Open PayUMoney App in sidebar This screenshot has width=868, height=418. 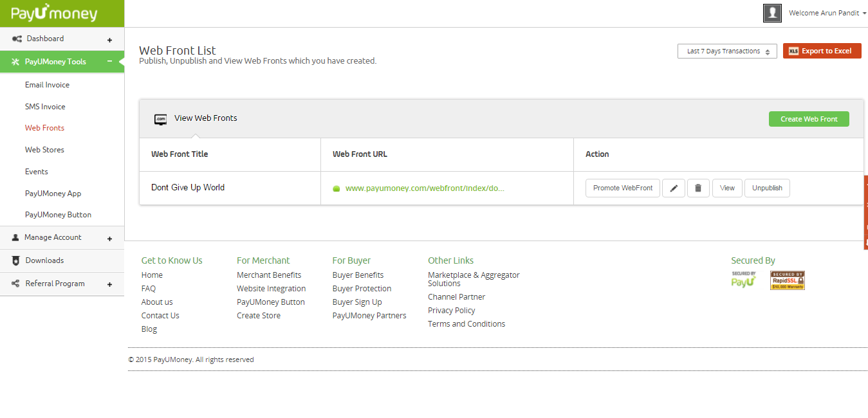(x=53, y=194)
